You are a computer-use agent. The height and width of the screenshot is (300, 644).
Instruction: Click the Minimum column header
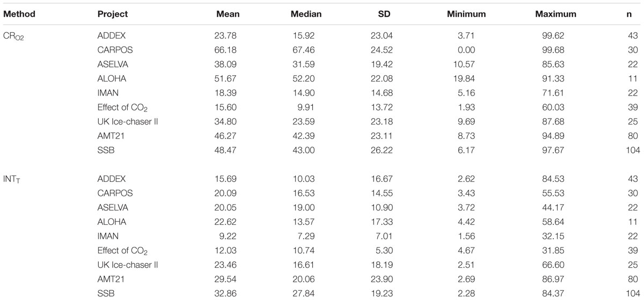coord(466,14)
